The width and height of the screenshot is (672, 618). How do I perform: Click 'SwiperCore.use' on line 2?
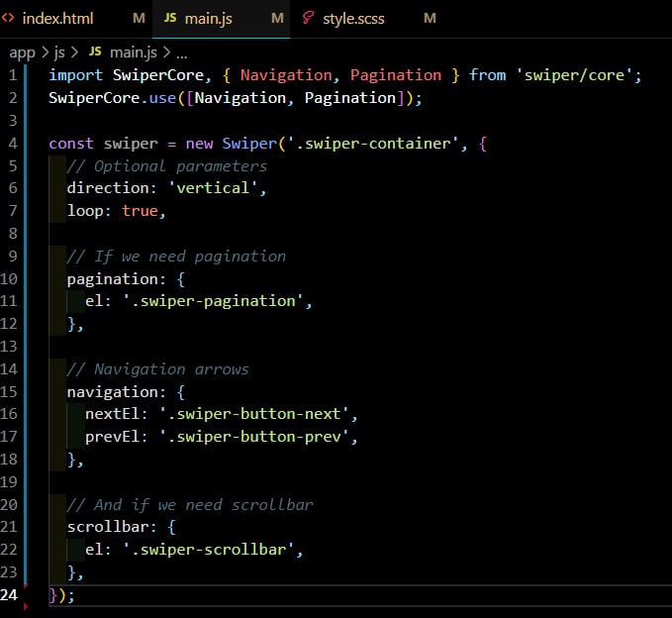point(112,98)
